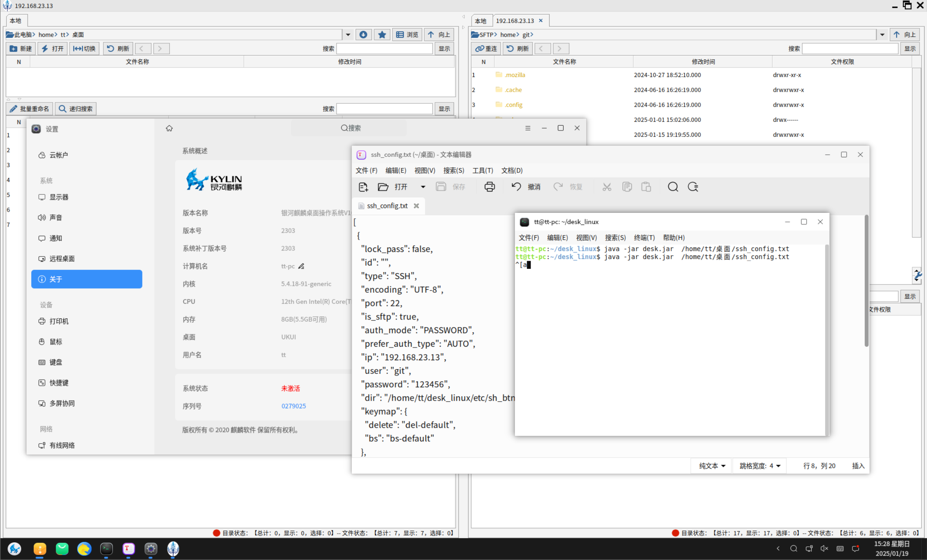Click the 重连 reconnect button
Image resolution: width=927 pixels, height=560 pixels.
(486, 49)
